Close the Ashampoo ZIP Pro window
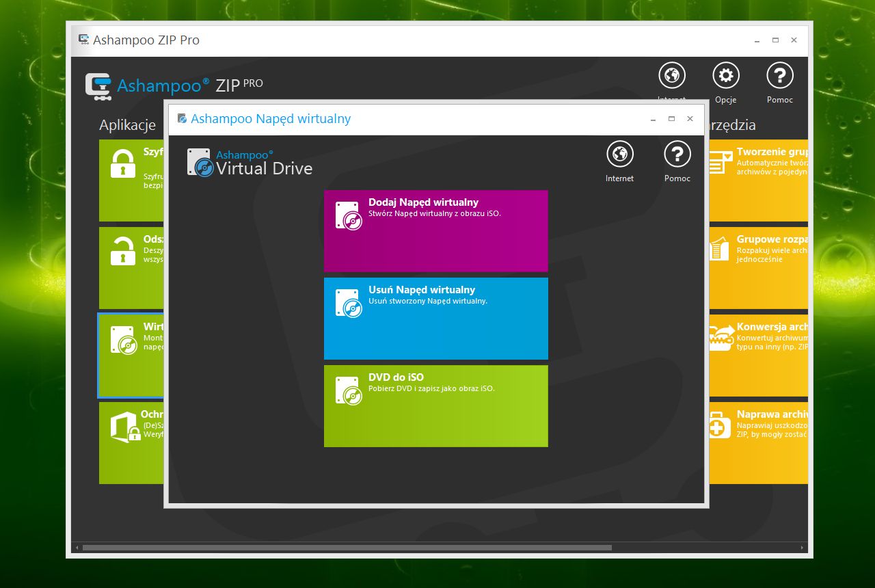Image resolution: width=875 pixels, height=588 pixels. pos(794,40)
